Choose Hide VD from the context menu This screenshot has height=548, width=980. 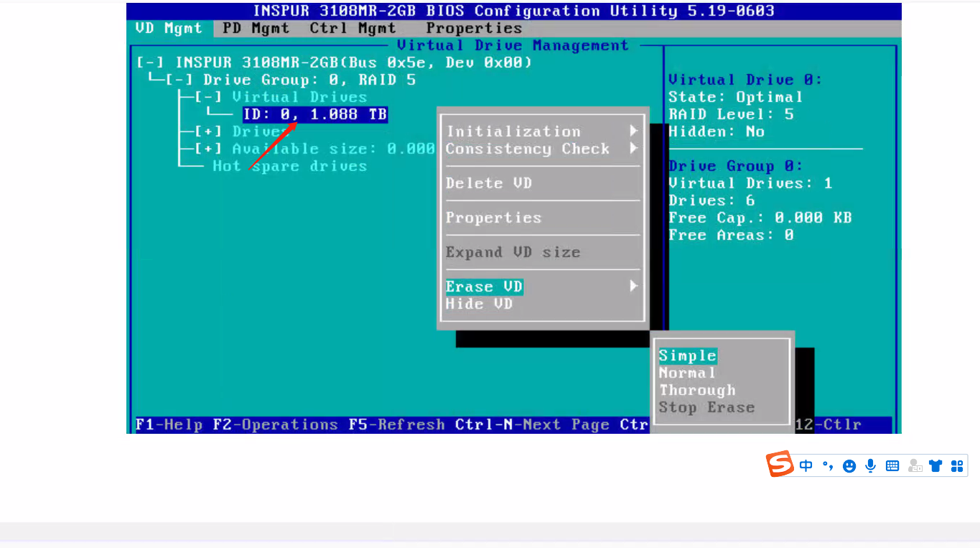tap(480, 304)
